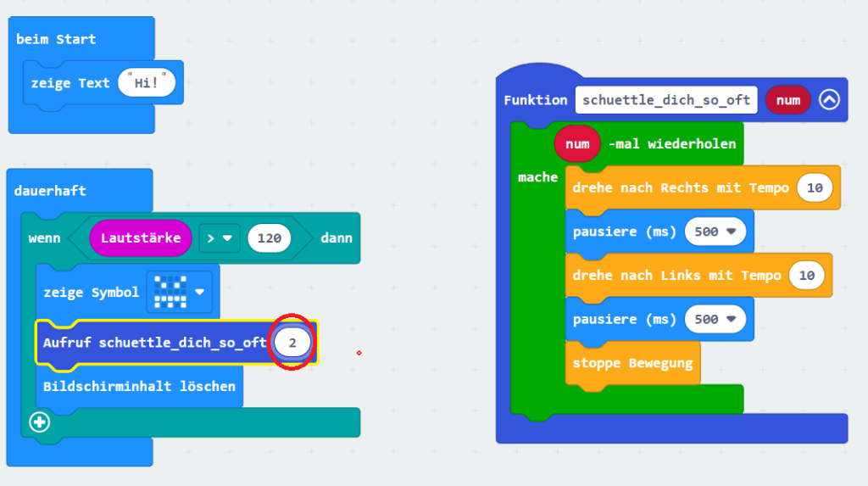Select the red num parameter in Funktion header
Viewport: 868px width, 486px height.
point(787,100)
